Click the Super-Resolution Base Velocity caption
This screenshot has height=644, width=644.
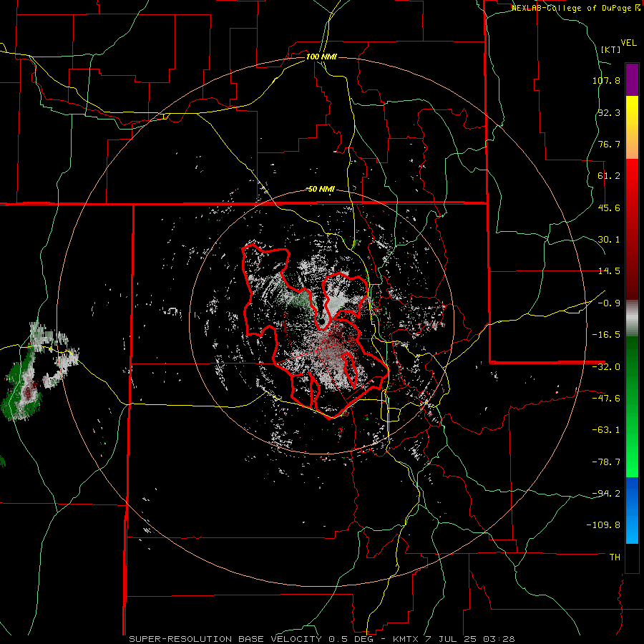coord(322,639)
